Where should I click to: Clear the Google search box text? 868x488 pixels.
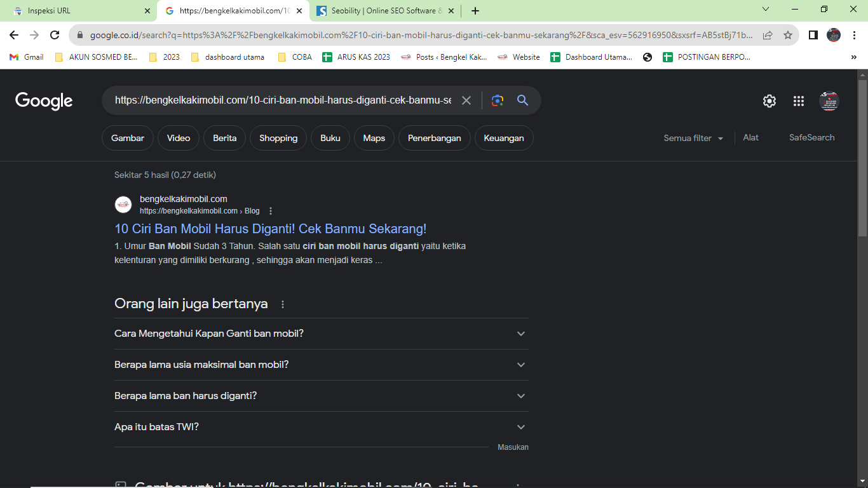click(x=466, y=100)
